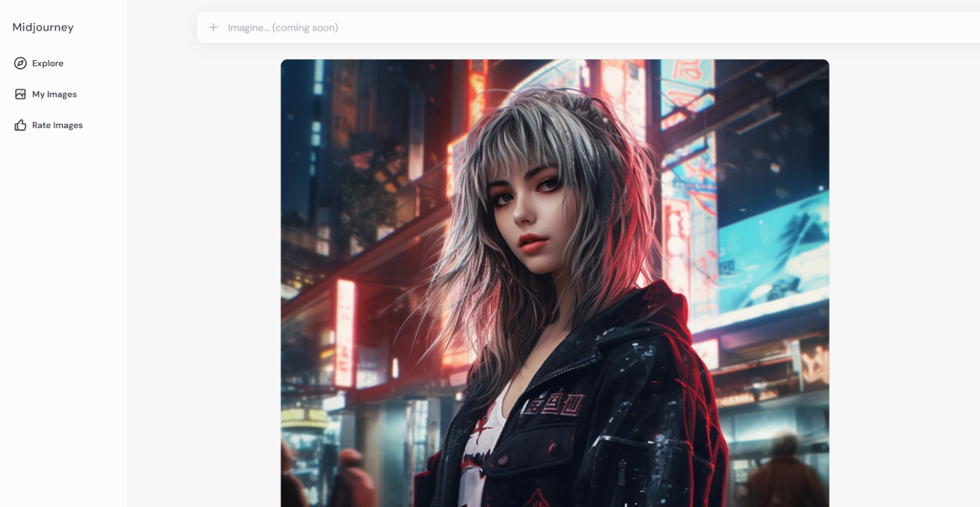This screenshot has height=507, width=980.
Task: Click the add icon beside the prompt field
Action: pyautogui.click(x=213, y=27)
